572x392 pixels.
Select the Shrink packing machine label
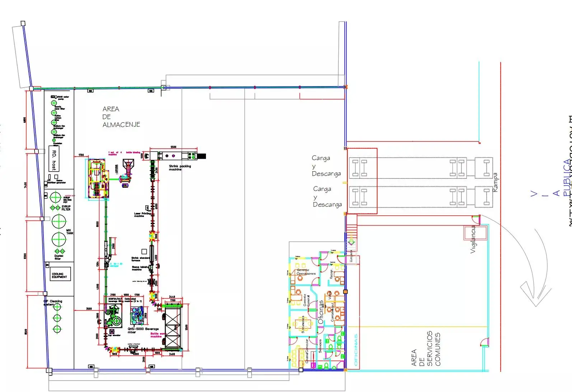pyautogui.click(x=179, y=168)
